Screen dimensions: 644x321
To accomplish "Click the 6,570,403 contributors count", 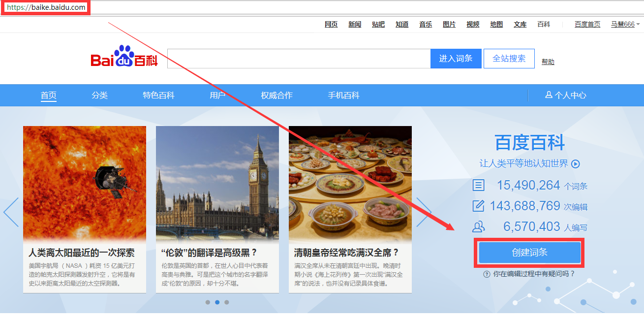I will [x=532, y=226].
